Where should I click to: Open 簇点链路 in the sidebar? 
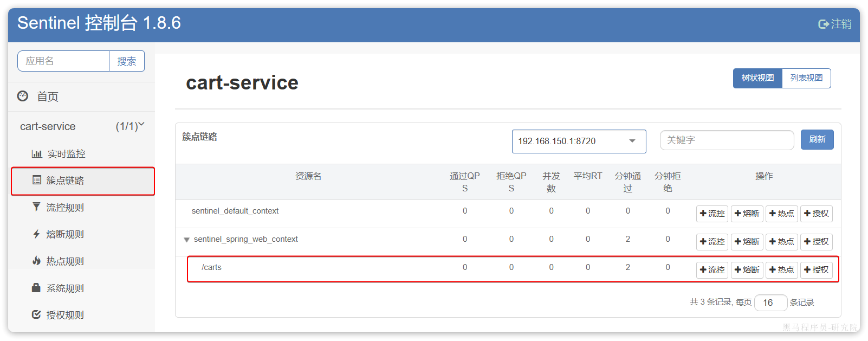(65, 181)
